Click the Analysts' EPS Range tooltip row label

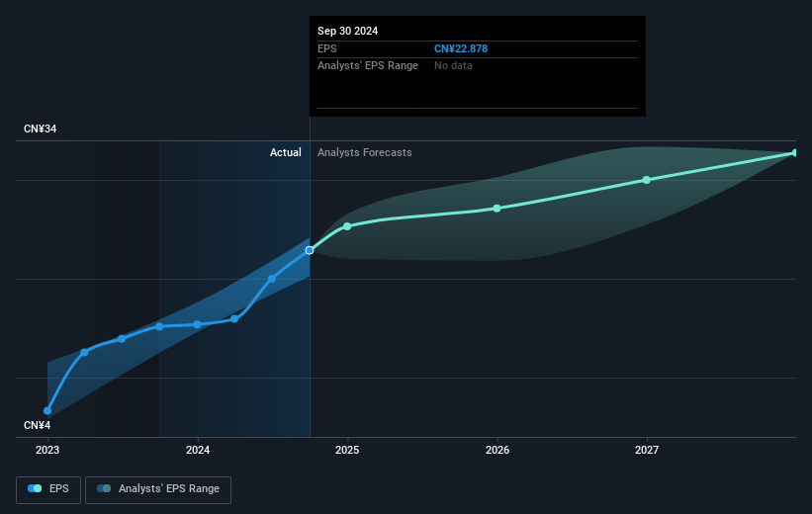click(368, 66)
